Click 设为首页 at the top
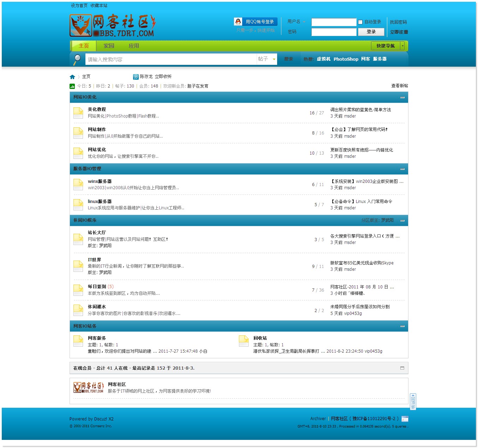Image resolution: width=478 pixels, height=448 pixels. pyautogui.click(x=79, y=6)
